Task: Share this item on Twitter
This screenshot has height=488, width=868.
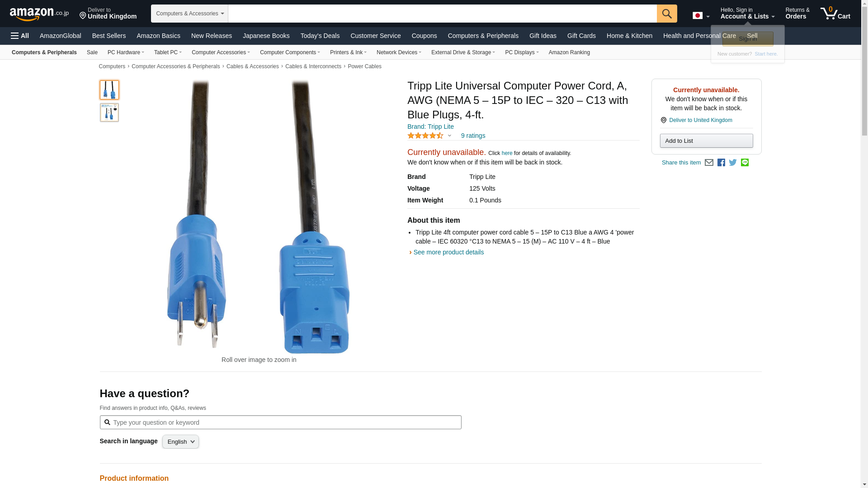Action: [x=733, y=163]
